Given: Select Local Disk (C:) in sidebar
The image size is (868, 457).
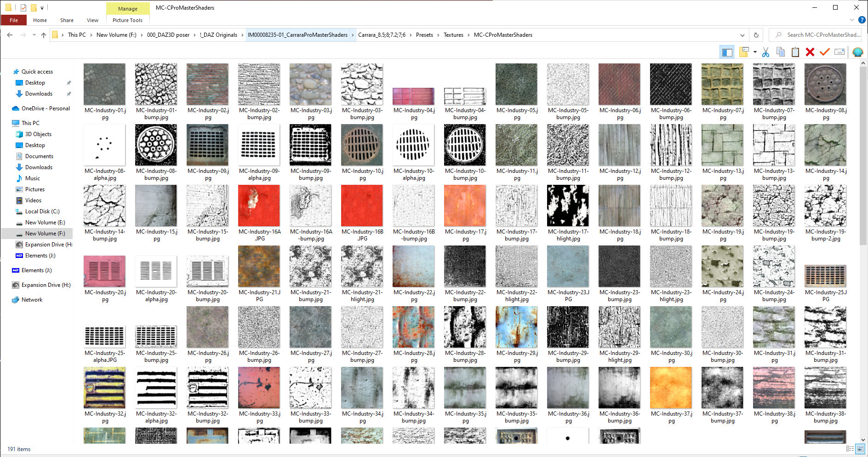Looking at the screenshot, I should click(x=42, y=211).
